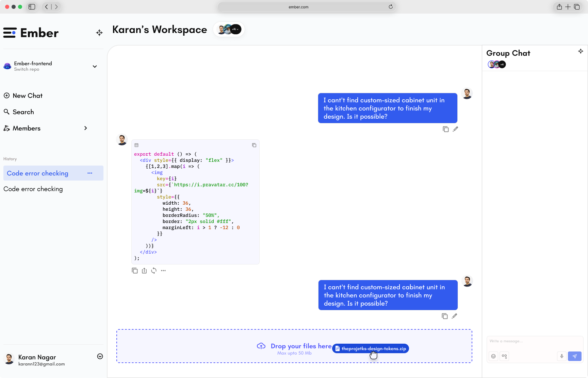
Task: Start a New Chat
Action: [23, 96]
